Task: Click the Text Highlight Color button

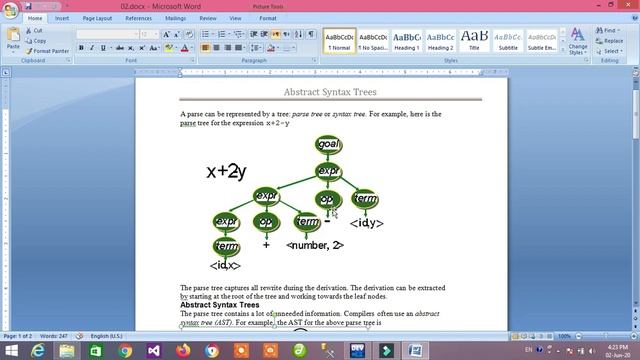Action: 170,48
